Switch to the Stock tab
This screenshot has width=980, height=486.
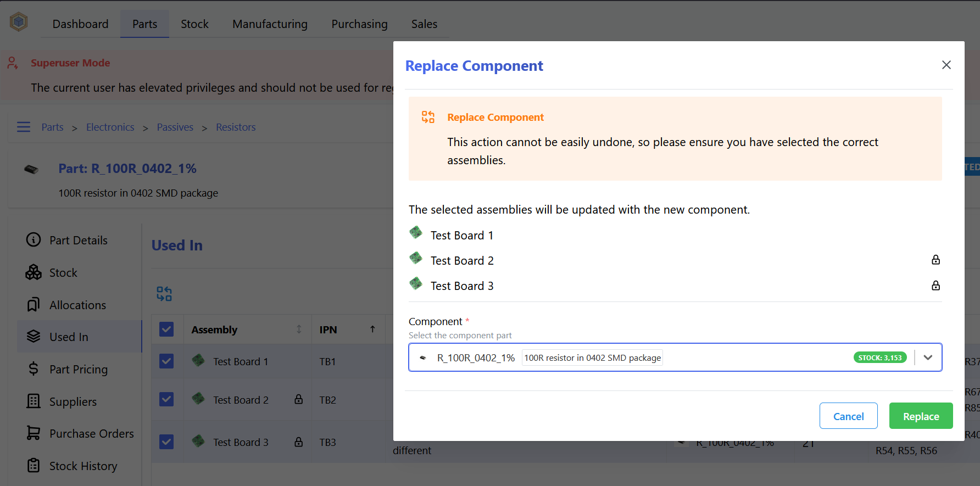[195, 24]
